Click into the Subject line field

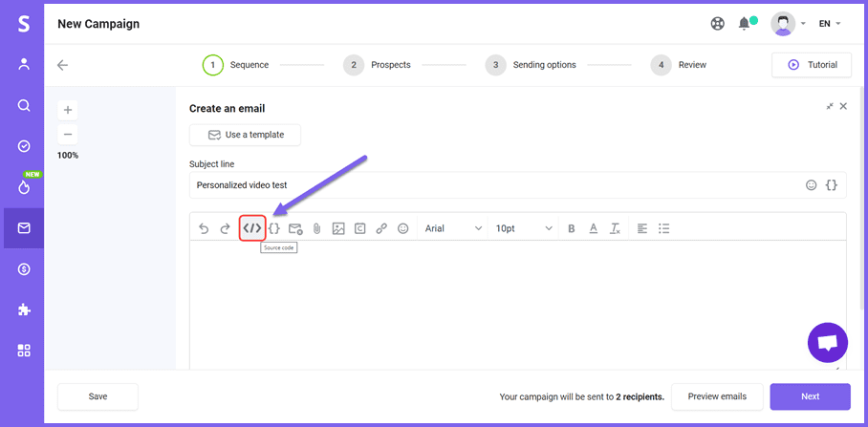coord(492,185)
